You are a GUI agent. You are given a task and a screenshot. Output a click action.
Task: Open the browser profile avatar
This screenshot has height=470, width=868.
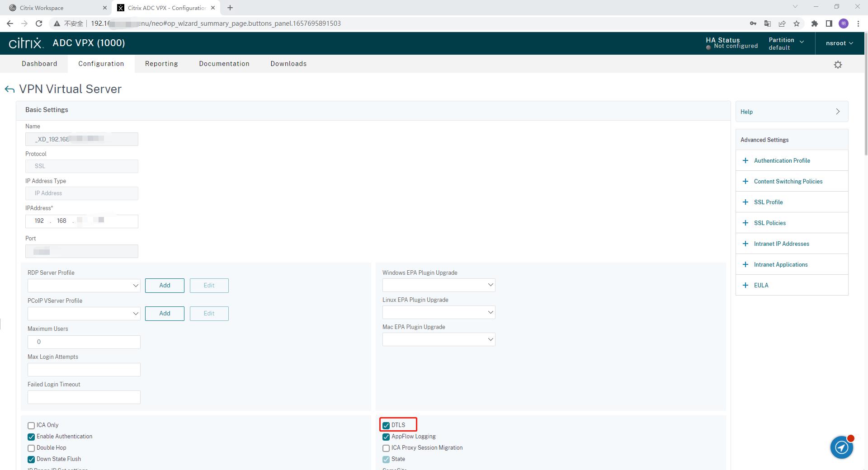pyautogui.click(x=844, y=23)
